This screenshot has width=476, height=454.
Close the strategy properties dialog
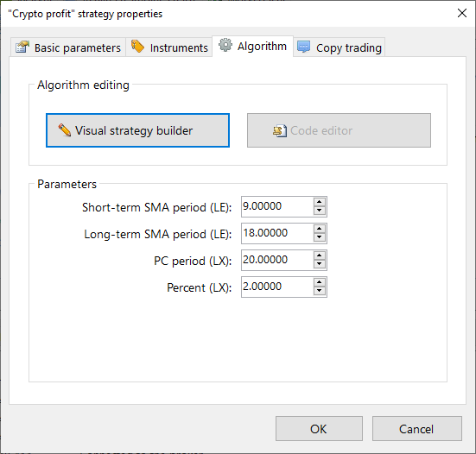pyautogui.click(x=461, y=13)
